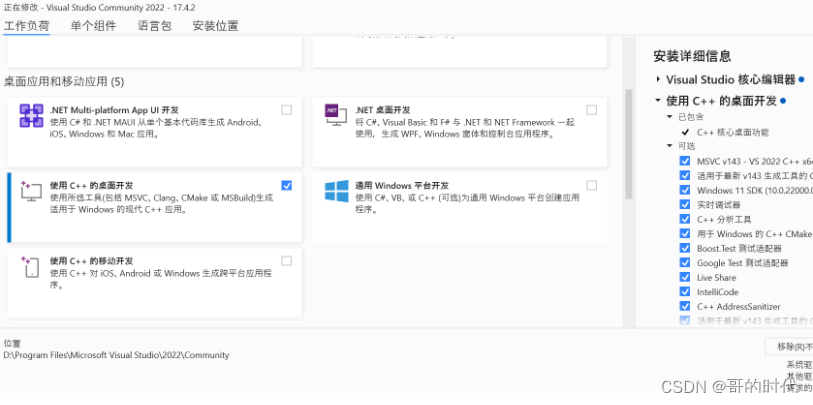
Task: Uncheck the MSVC v143 - VS 2022 C++ component
Action: click(x=685, y=161)
